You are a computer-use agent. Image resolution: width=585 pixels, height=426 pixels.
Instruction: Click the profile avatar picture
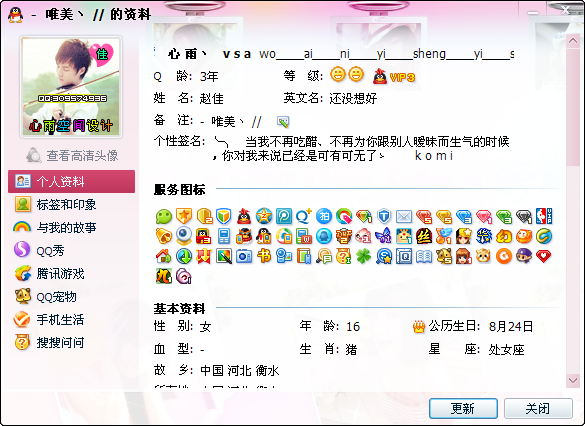click(71, 87)
